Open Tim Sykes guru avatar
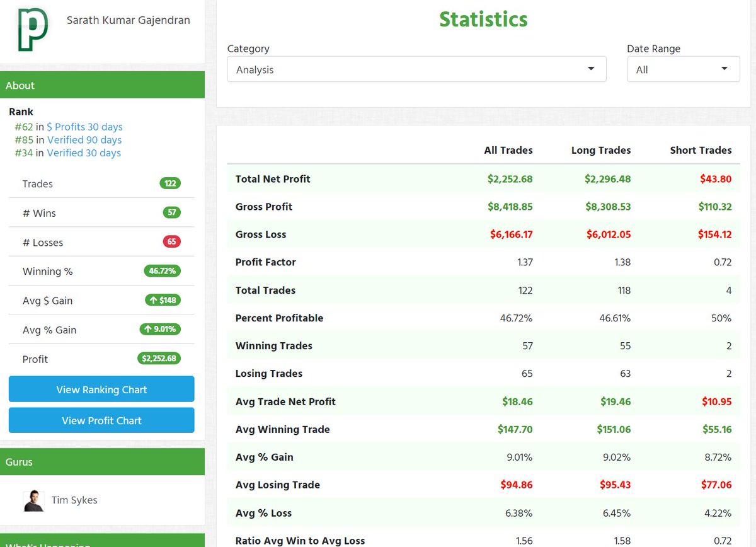 [34, 501]
